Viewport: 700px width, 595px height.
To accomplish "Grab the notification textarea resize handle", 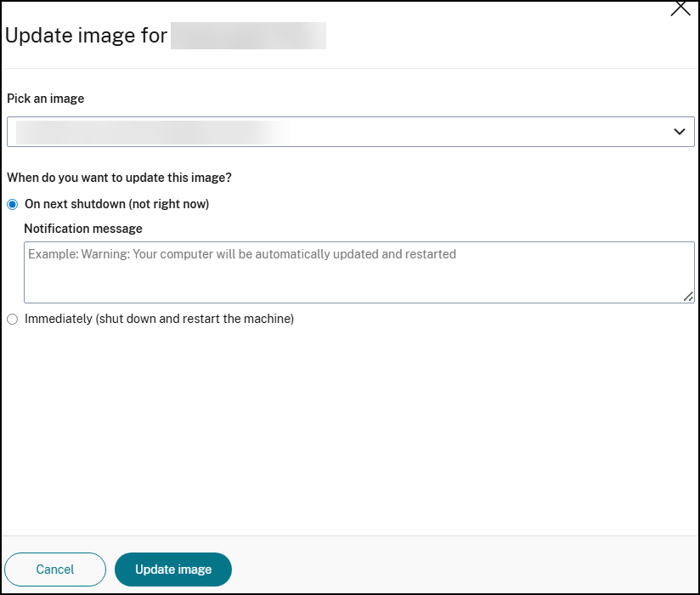I will click(688, 297).
